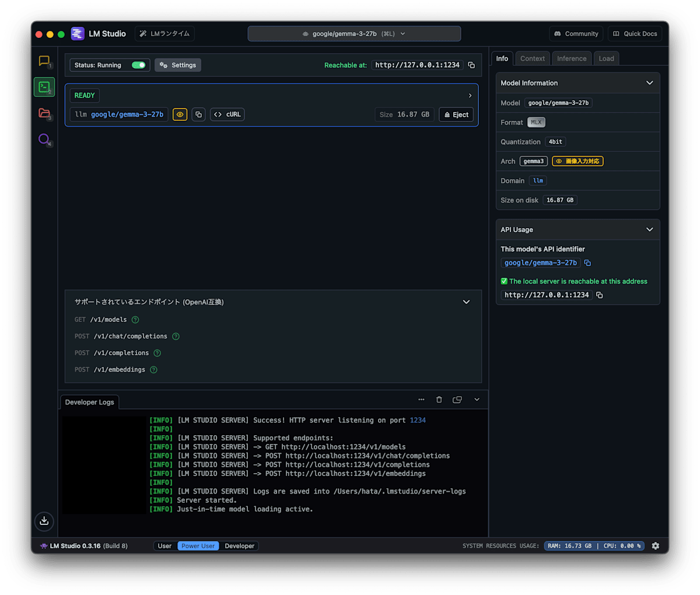The height and width of the screenshot is (595, 700).
Task: Switch to the Load tab
Action: pyautogui.click(x=607, y=58)
